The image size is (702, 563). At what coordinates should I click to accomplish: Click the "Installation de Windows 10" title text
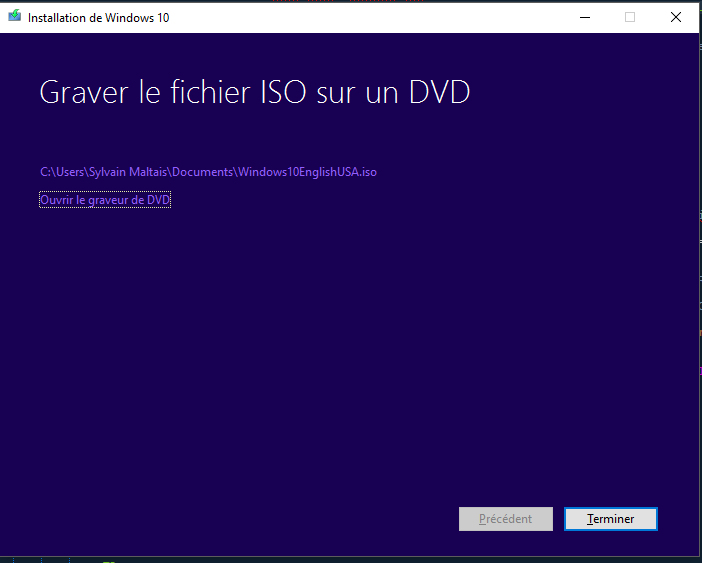pyautogui.click(x=98, y=18)
